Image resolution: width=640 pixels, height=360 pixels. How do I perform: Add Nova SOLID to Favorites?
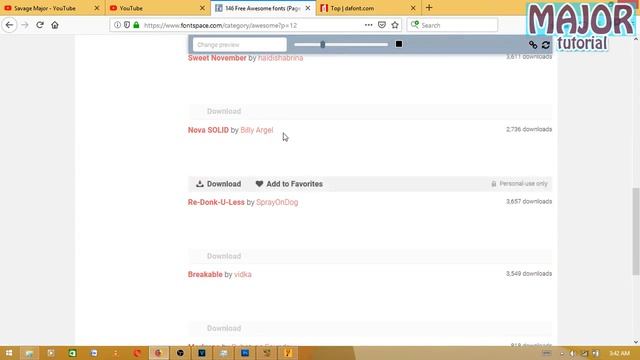coord(289,184)
